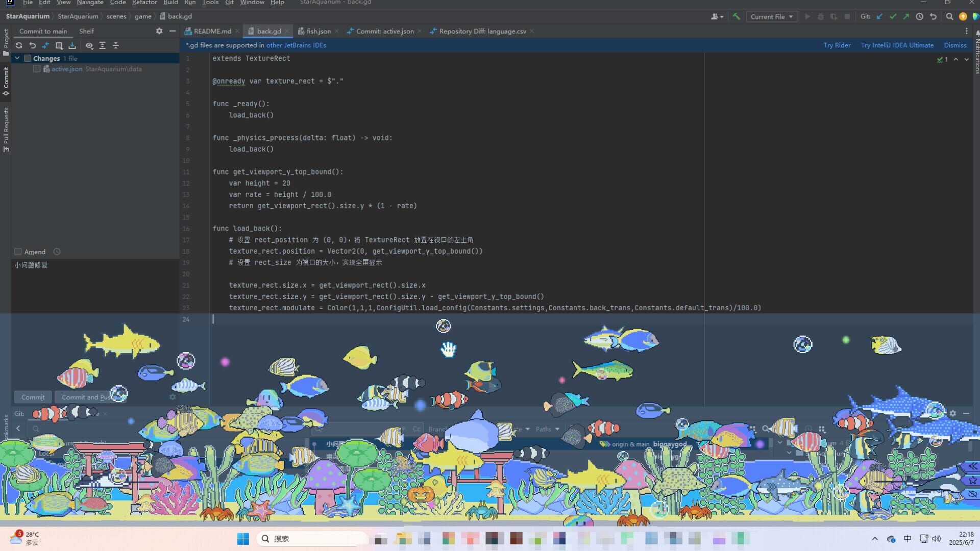
Task: Click the back.gd breadcrumb item
Action: tap(180, 16)
